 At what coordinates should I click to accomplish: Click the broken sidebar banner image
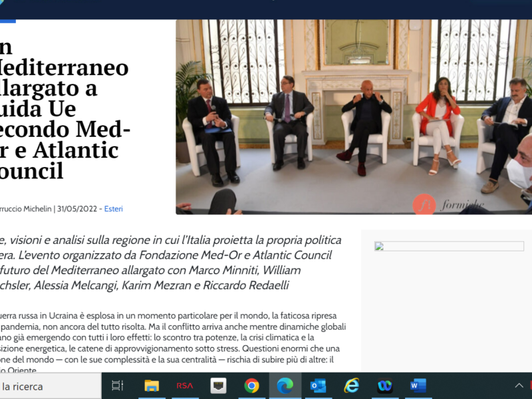[x=449, y=246]
